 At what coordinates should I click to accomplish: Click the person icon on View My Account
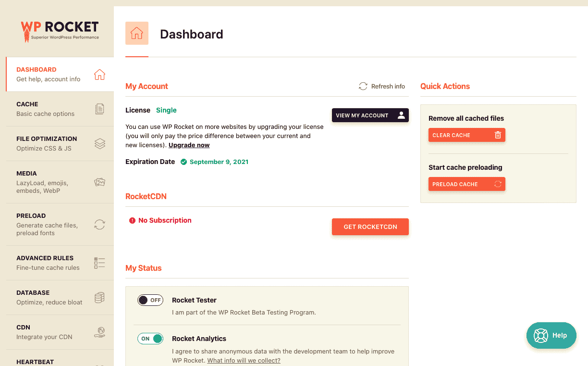402,115
